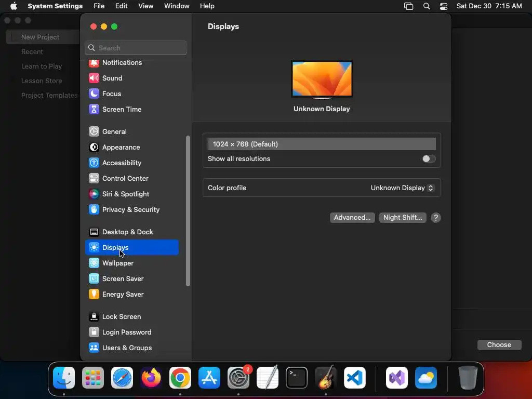Open the Apple menu

tap(14, 6)
